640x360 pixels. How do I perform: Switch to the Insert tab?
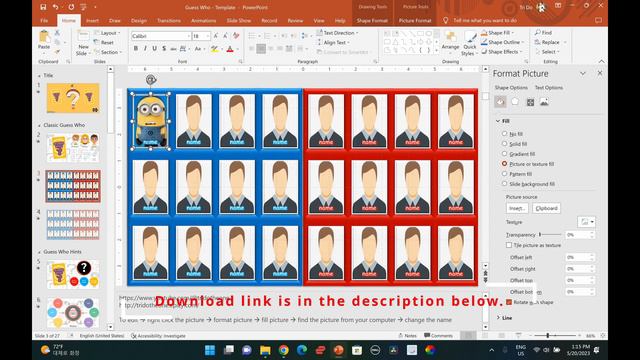tap(92, 20)
